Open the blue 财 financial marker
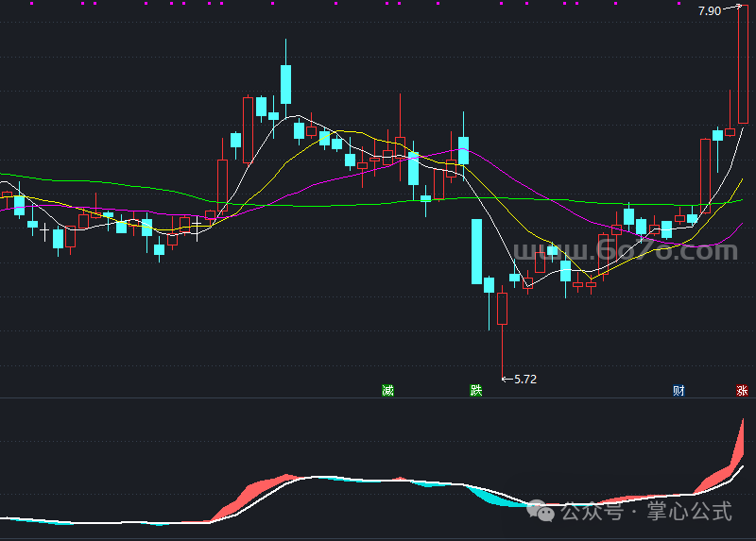Screen dimensions: 756x541 (x=679, y=390)
